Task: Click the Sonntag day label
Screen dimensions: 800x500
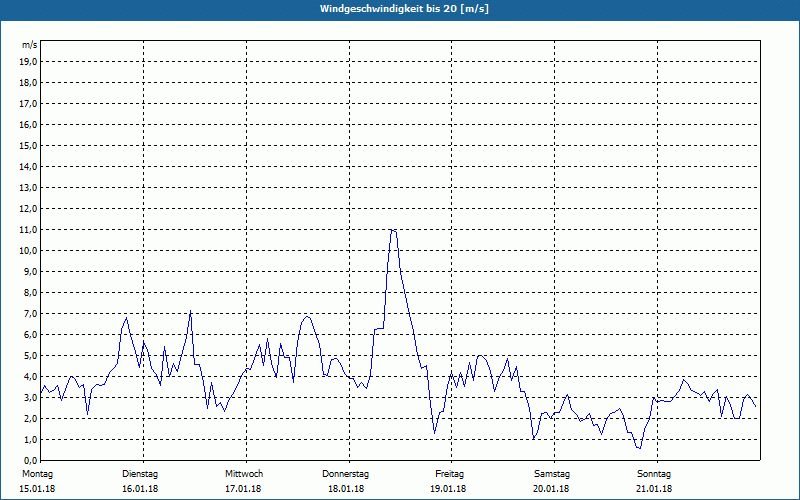Action: click(x=654, y=474)
